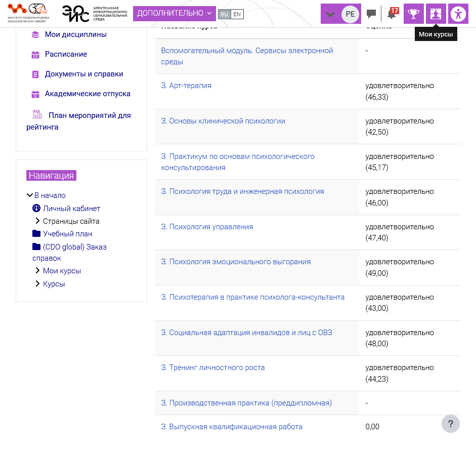Open the accessibility options icon

point(458,14)
